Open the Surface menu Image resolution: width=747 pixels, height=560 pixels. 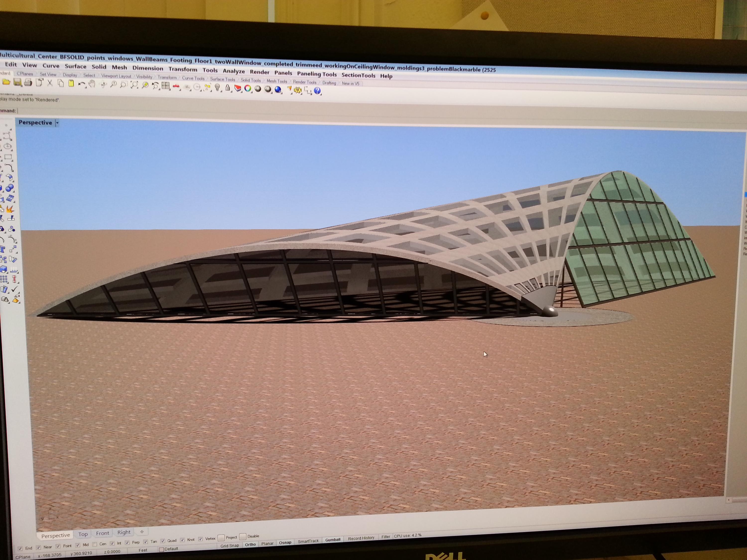[x=75, y=66]
